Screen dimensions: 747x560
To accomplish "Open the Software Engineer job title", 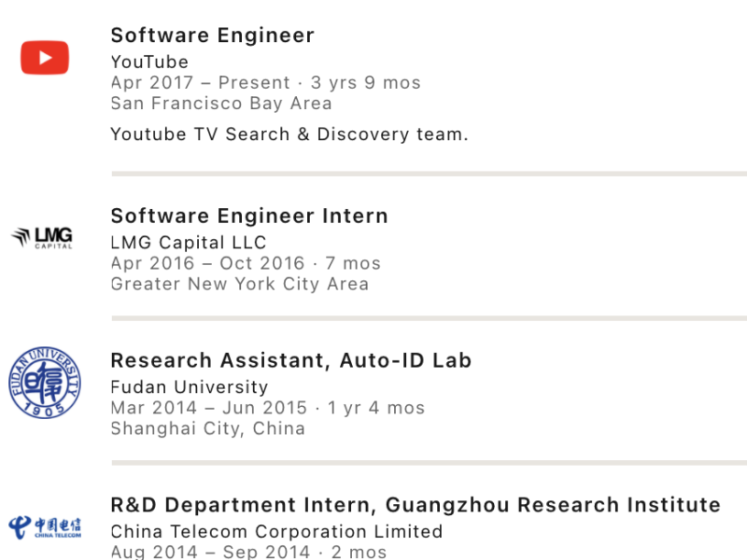I will coord(212,35).
